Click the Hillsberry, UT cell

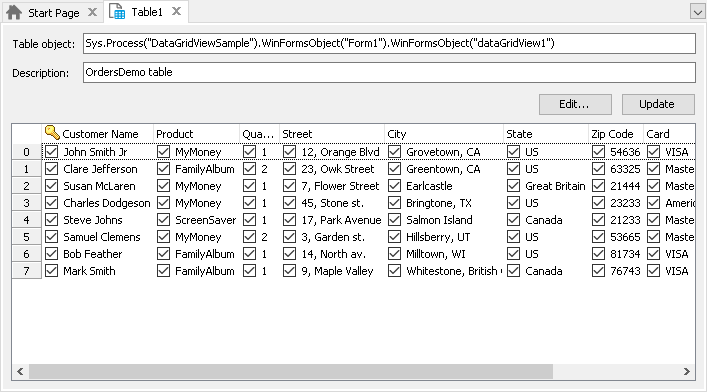click(438, 237)
